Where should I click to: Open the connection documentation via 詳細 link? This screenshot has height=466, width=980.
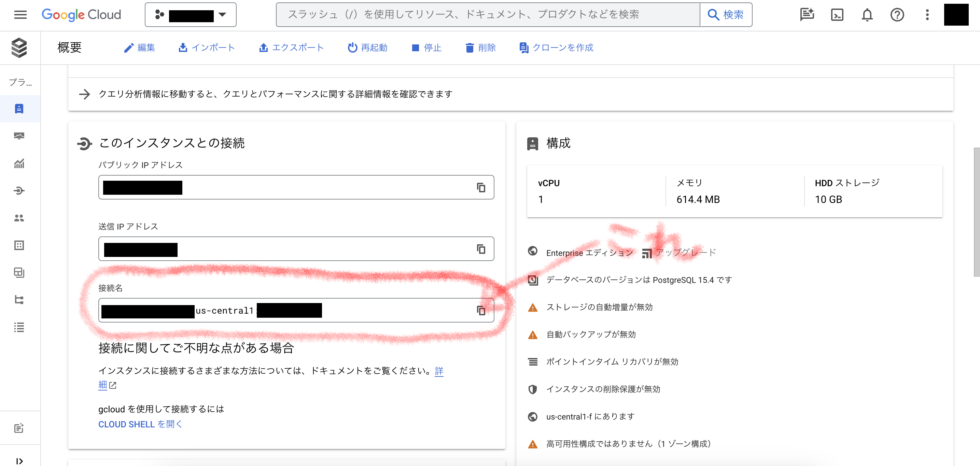439,371
